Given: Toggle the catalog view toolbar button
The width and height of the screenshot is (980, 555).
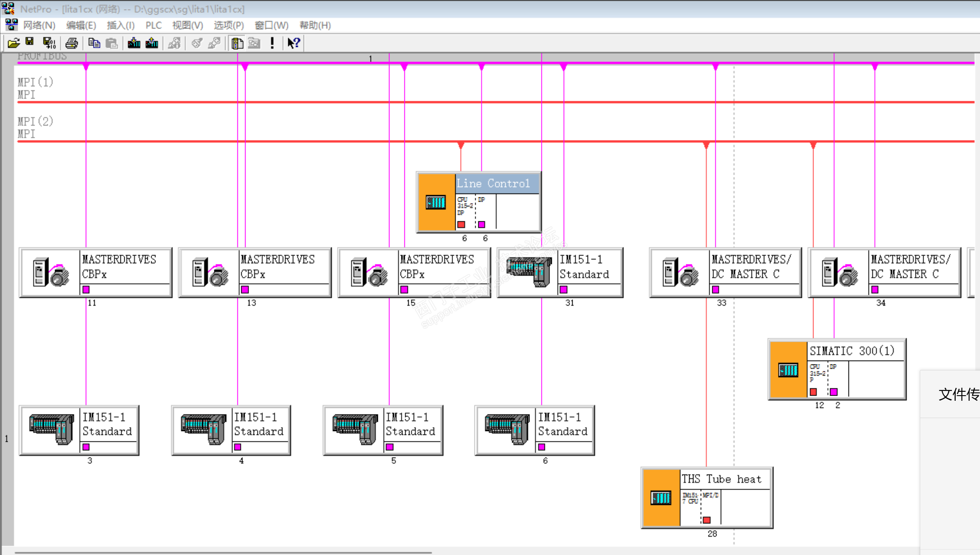Looking at the screenshot, I should pos(237,43).
